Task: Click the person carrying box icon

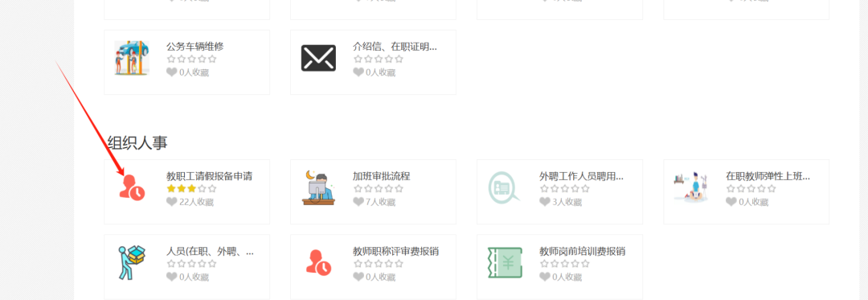Action: click(131, 262)
